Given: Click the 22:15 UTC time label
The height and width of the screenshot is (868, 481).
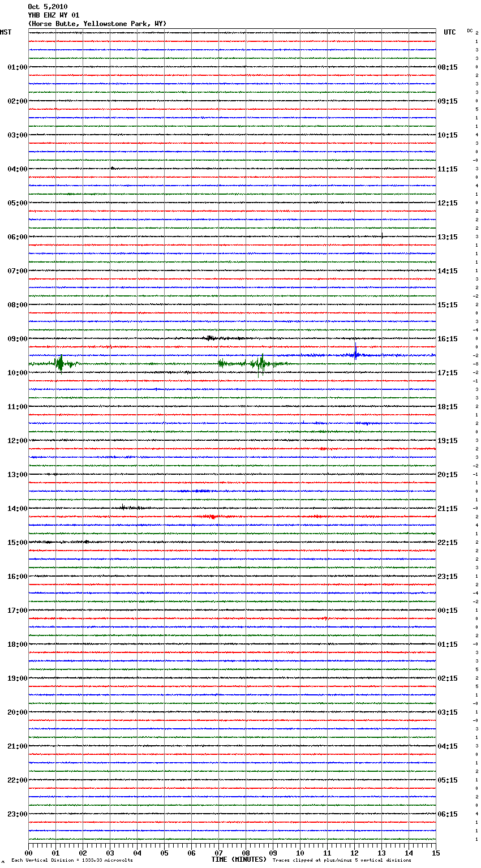Looking at the screenshot, I should [448, 543].
